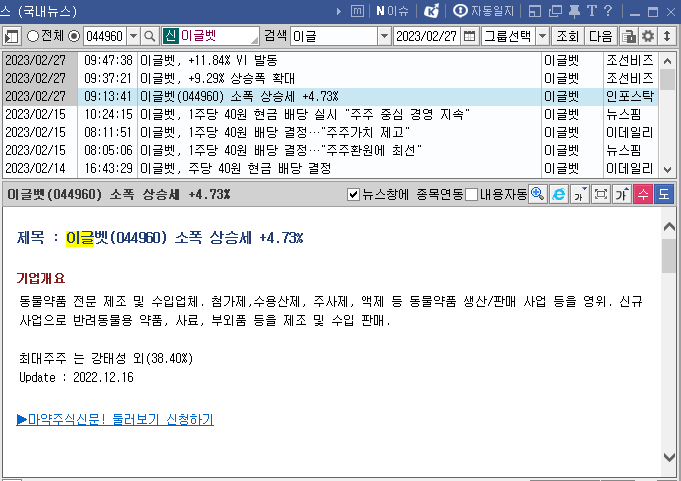Viewport: 681px width, 481px height.
Task: Click news list scrollbar down arrow
Action: pos(668,169)
